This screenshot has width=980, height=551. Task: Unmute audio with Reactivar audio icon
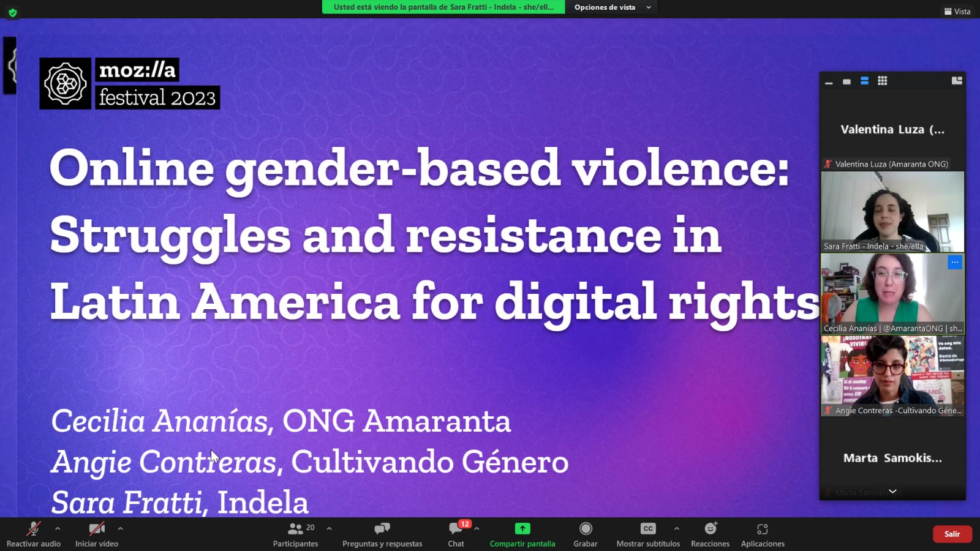pos(34,530)
